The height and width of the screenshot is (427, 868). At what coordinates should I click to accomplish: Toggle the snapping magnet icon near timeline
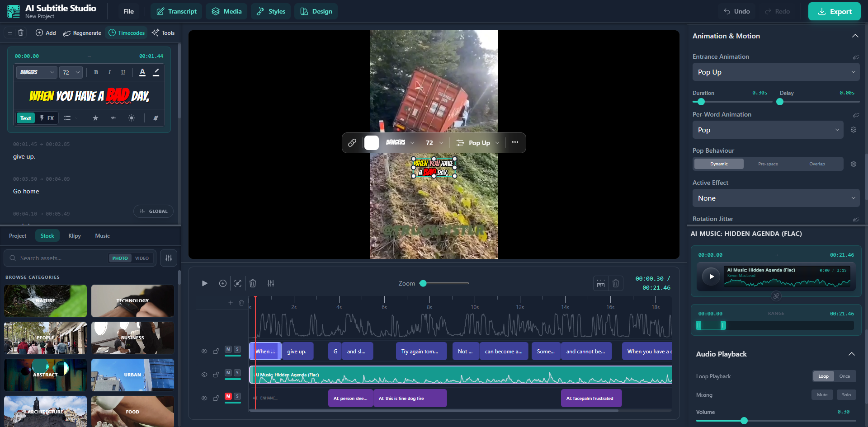click(x=600, y=283)
